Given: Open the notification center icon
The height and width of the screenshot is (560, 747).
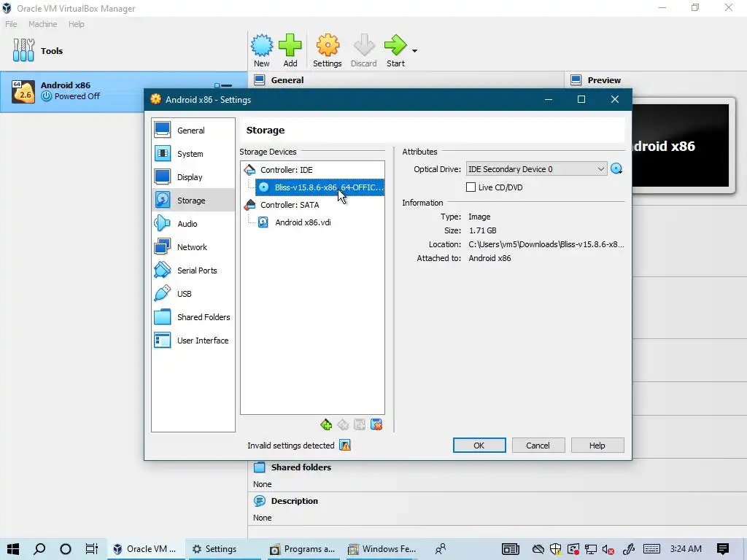Looking at the screenshot, I should pyautogui.click(x=723, y=549).
